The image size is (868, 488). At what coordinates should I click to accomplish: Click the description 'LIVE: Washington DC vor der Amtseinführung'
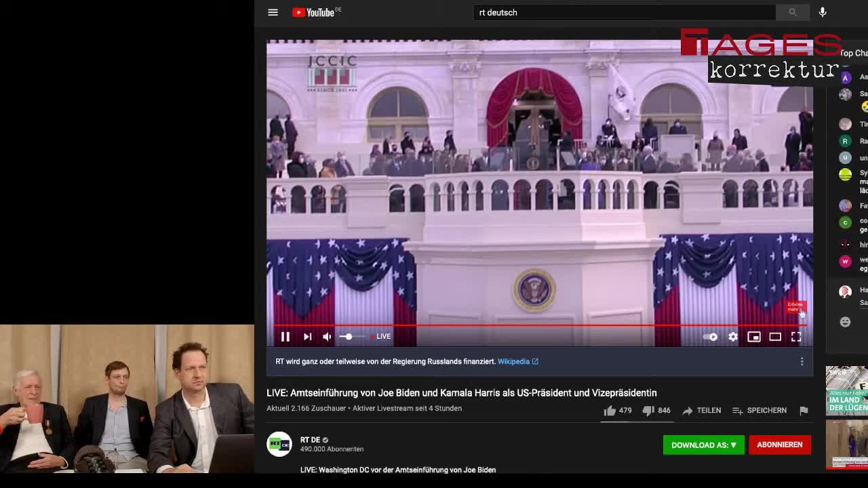398,470
